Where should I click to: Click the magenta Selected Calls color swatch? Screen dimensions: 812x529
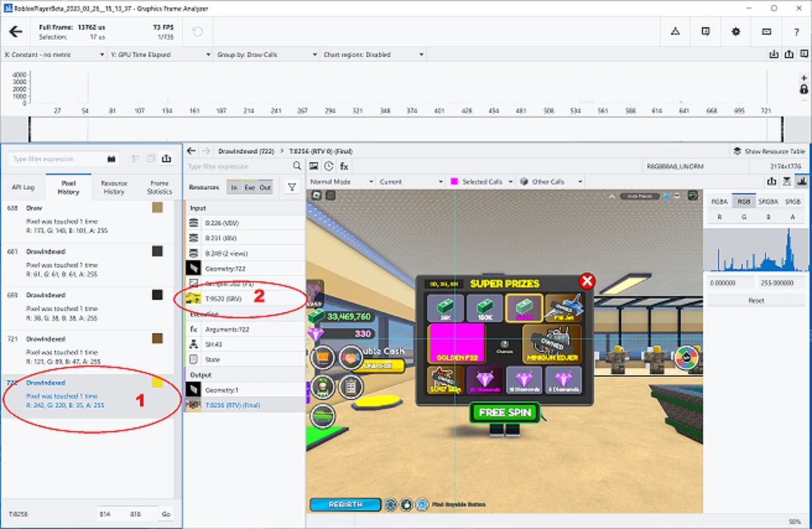(454, 181)
